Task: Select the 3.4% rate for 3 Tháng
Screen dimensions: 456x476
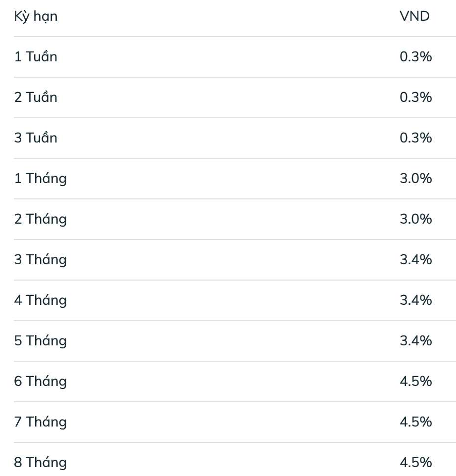Action: click(x=415, y=260)
